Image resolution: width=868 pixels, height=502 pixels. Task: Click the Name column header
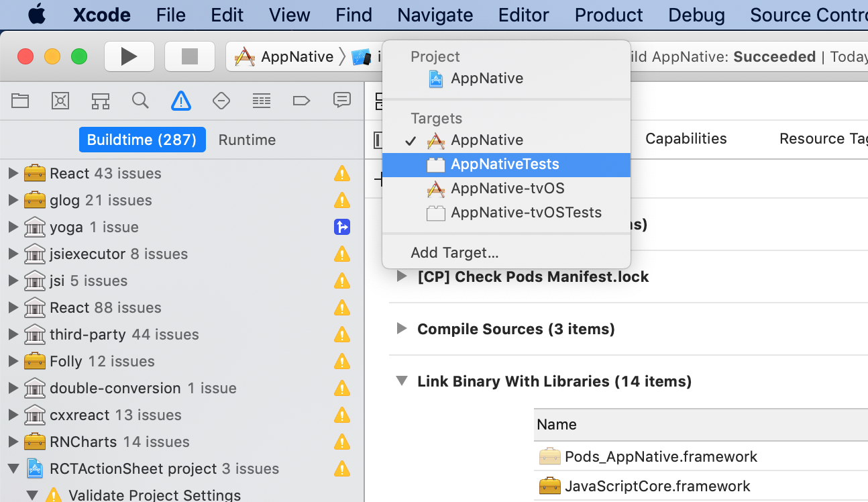tap(701, 424)
